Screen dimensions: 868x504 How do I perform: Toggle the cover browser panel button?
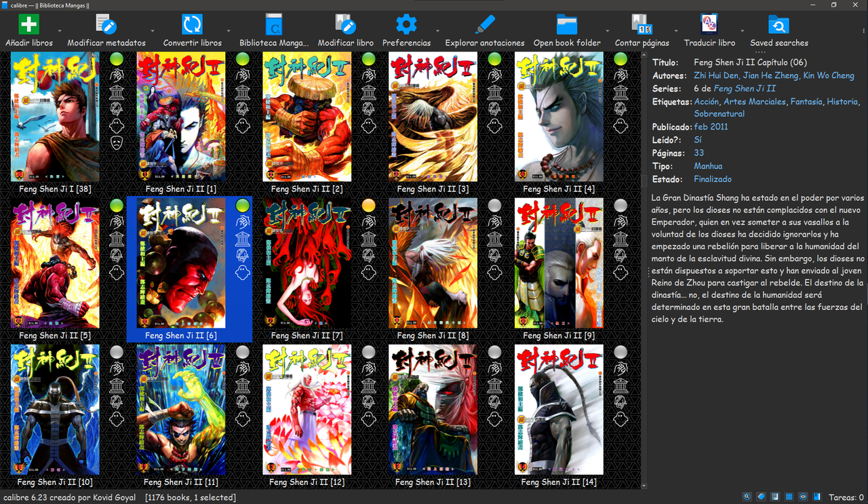[776, 497]
